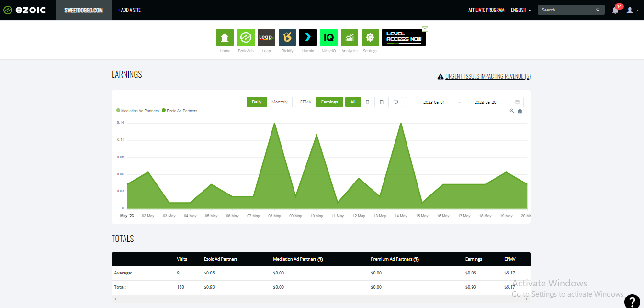Click the Ezoic logo

tap(25, 10)
